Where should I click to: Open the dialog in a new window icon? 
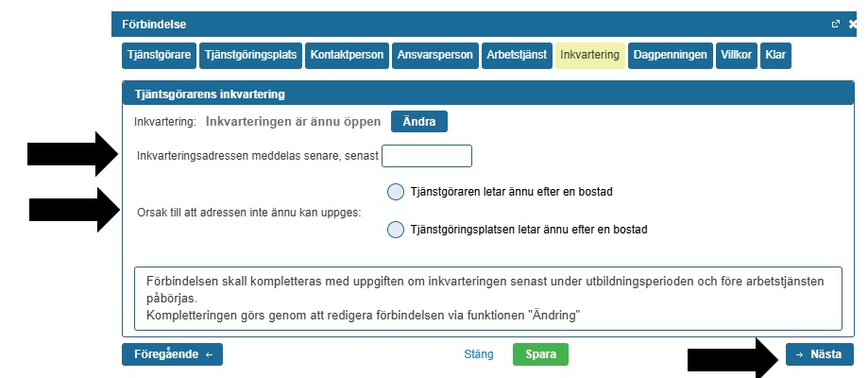[836, 25]
